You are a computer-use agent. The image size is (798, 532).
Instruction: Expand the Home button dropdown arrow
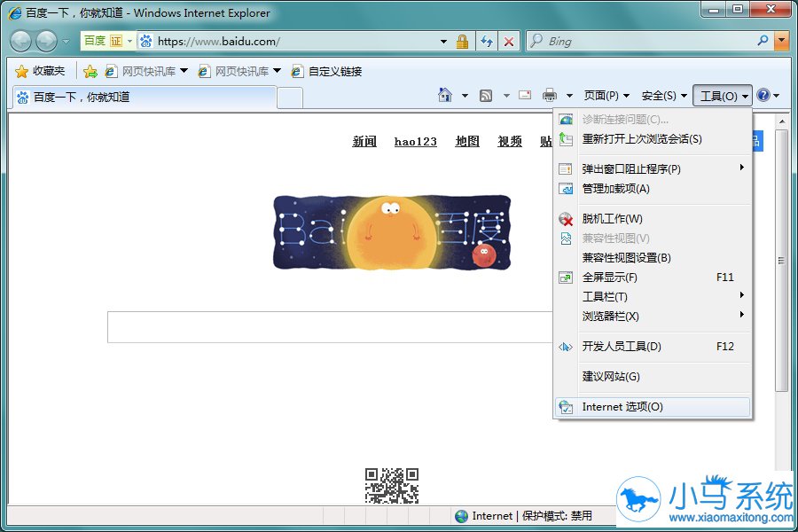pyautogui.click(x=465, y=95)
